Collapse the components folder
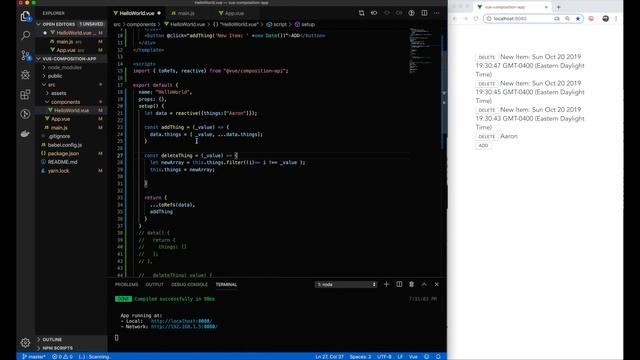640x360 pixels. [65, 102]
